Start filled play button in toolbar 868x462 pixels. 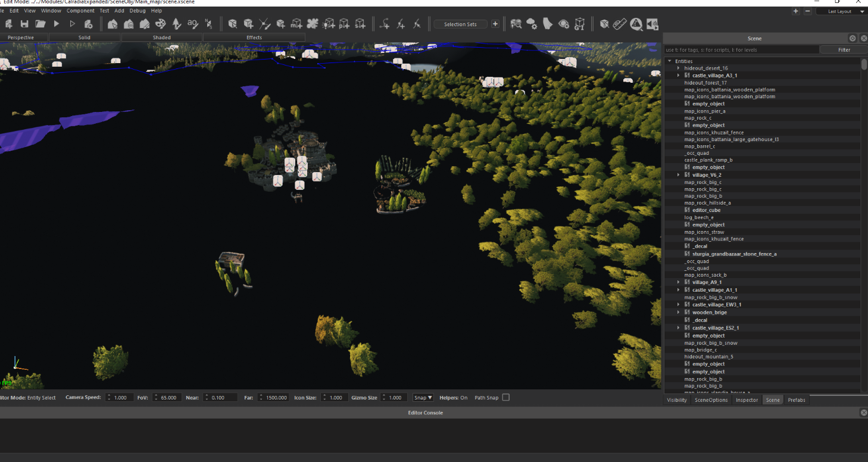57,24
